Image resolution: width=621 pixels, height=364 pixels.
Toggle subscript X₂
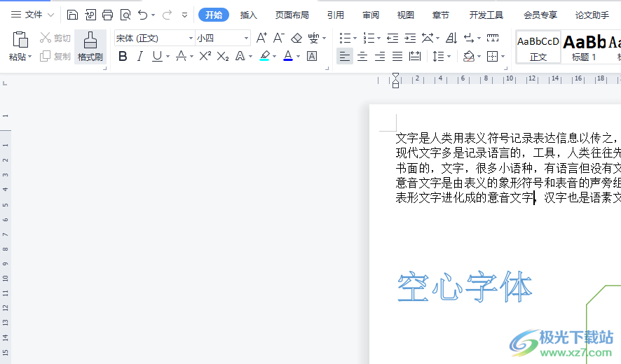point(223,57)
